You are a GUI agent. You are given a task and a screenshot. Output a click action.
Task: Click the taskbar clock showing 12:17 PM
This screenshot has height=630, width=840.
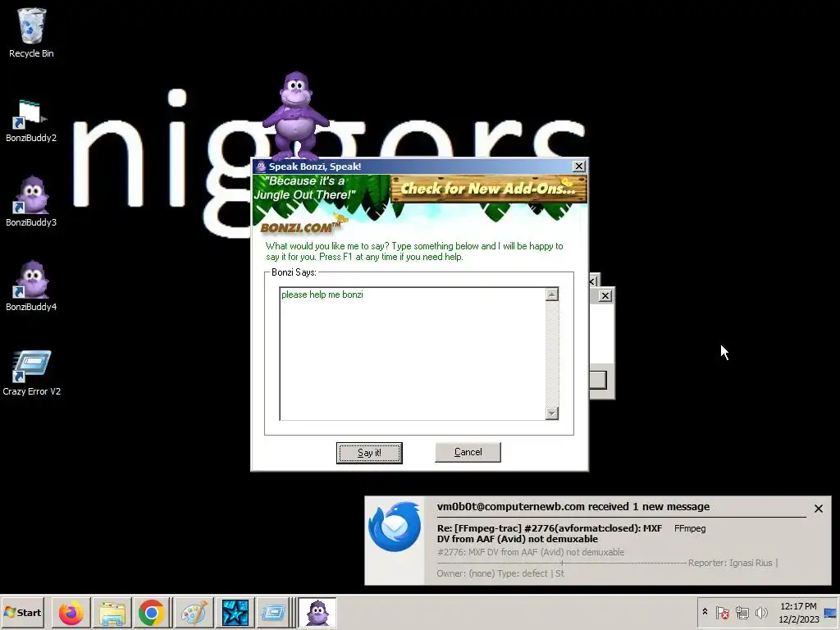pyautogui.click(x=798, y=612)
